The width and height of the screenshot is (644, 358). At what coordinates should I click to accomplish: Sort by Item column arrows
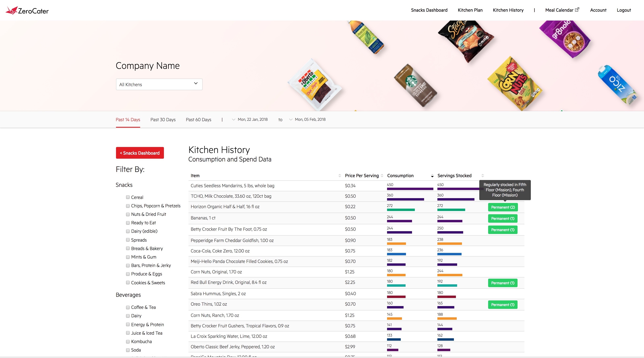pyautogui.click(x=340, y=176)
